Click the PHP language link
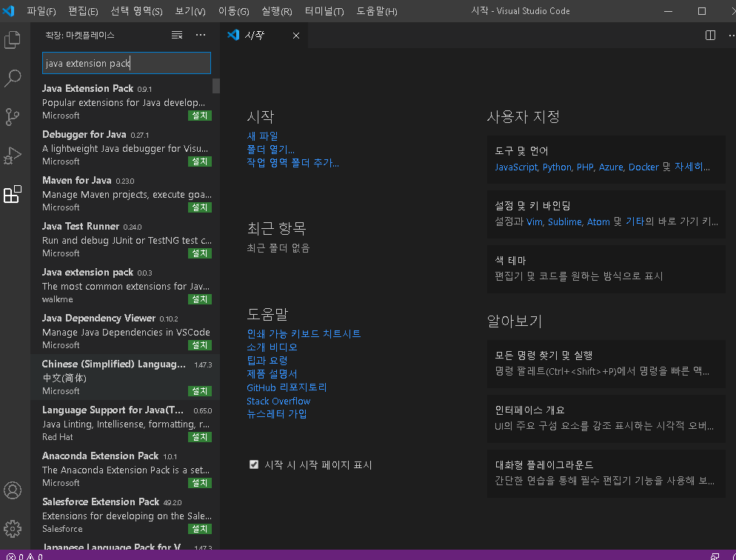 (x=585, y=167)
